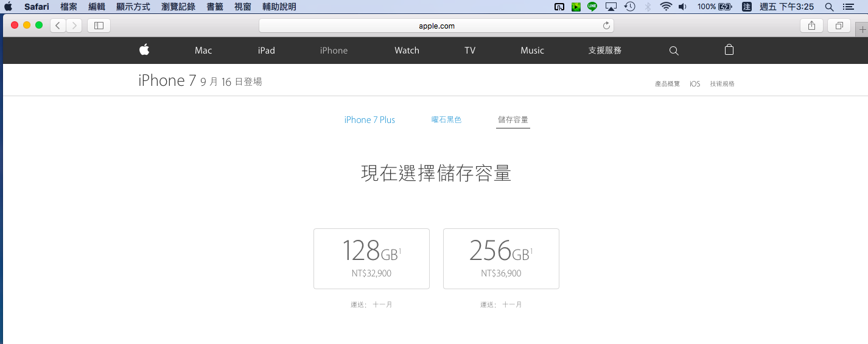Click the search magnifier in Apple navbar
The width and height of the screenshot is (868, 344).
pyautogui.click(x=673, y=51)
